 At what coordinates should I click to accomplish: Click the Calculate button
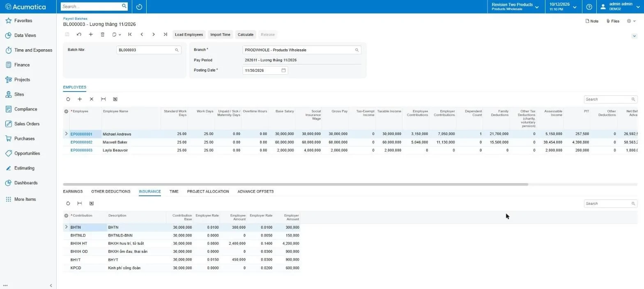point(246,34)
